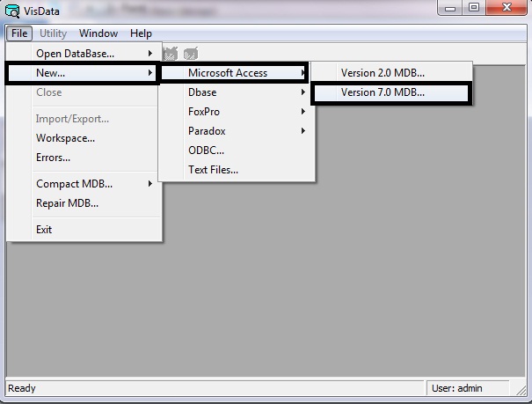The height and width of the screenshot is (404, 532).
Task: Open Workspace... from File menu
Action: pyautogui.click(x=84, y=138)
